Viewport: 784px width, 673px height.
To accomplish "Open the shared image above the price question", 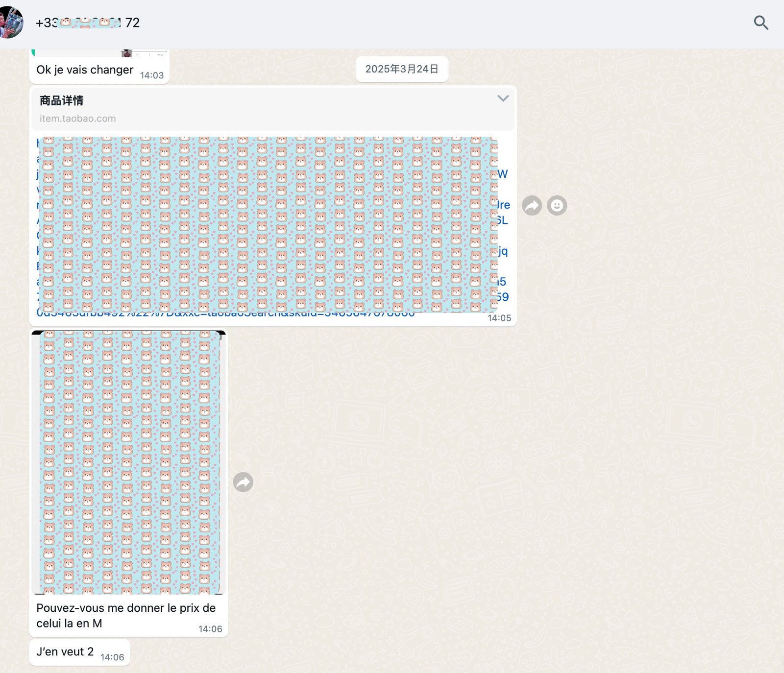I will point(128,462).
